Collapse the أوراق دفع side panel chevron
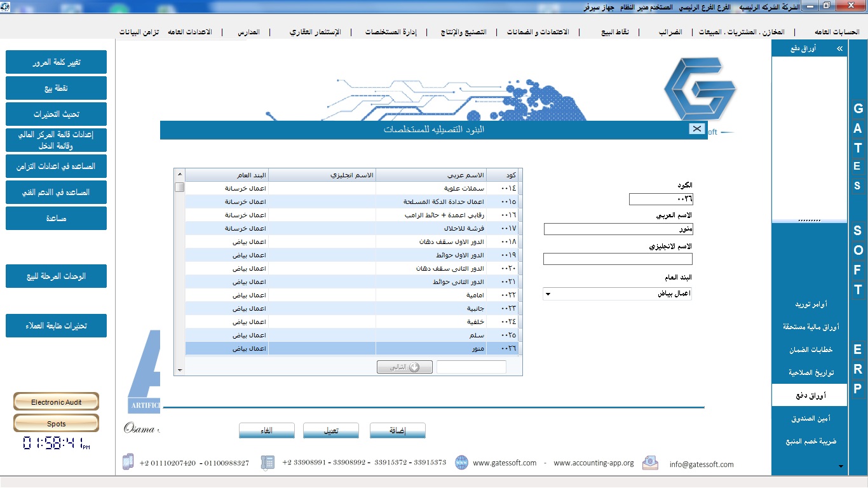The image size is (868, 488). (840, 48)
